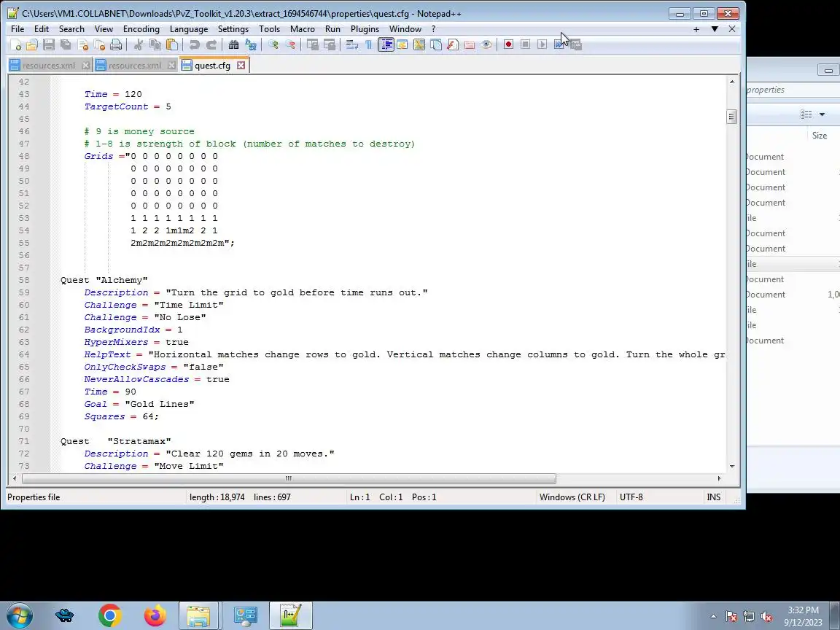Click UTF-8 encoding in status bar

click(631, 497)
